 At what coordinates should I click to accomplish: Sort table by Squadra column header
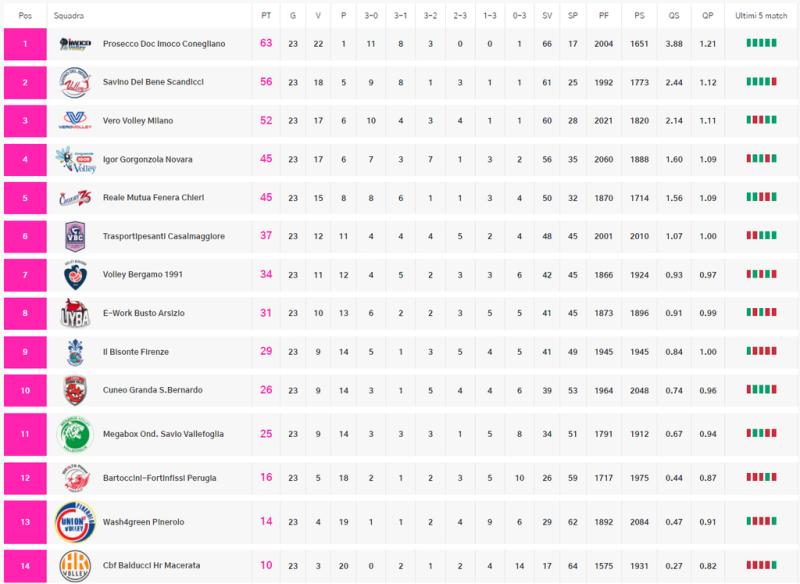tap(69, 16)
